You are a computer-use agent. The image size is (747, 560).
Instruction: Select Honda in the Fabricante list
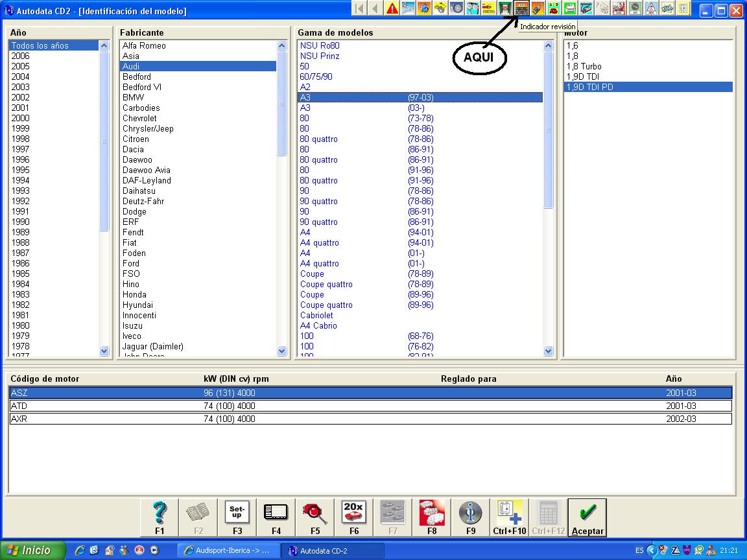[198, 294]
